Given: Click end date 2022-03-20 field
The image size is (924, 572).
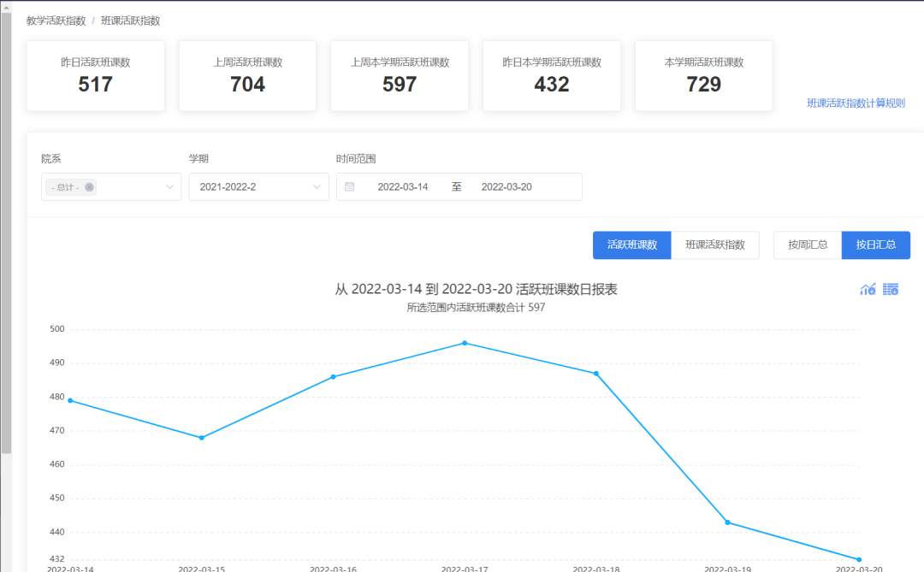Looking at the screenshot, I should coord(506,186).
